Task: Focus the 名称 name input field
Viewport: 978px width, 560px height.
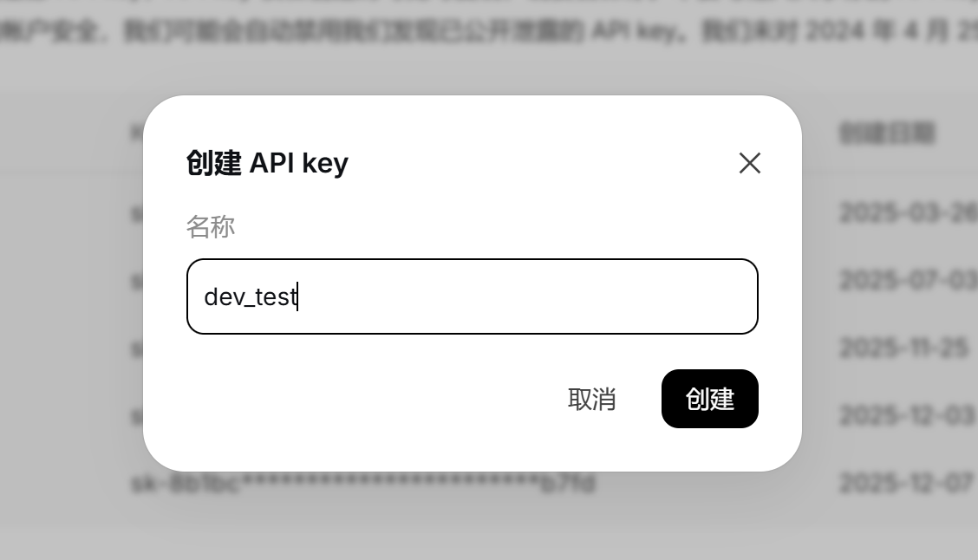Action: click(x=473, y=296)
